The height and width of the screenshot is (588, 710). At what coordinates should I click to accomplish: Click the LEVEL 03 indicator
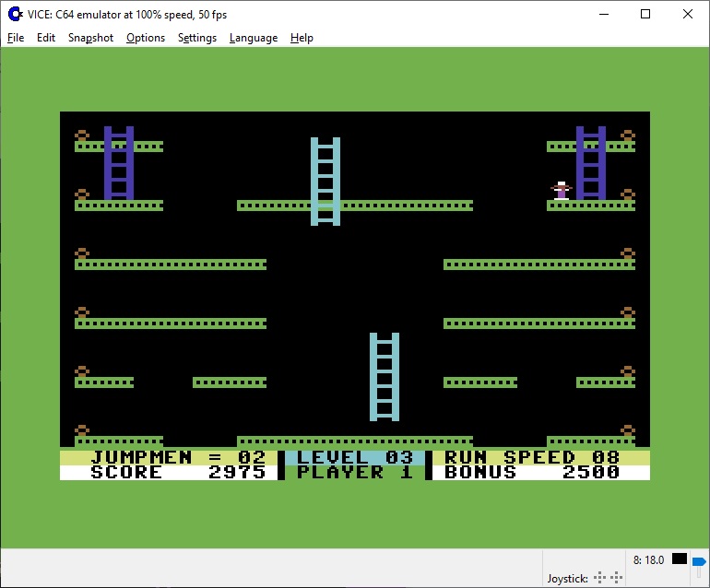[x=355, y=457]
